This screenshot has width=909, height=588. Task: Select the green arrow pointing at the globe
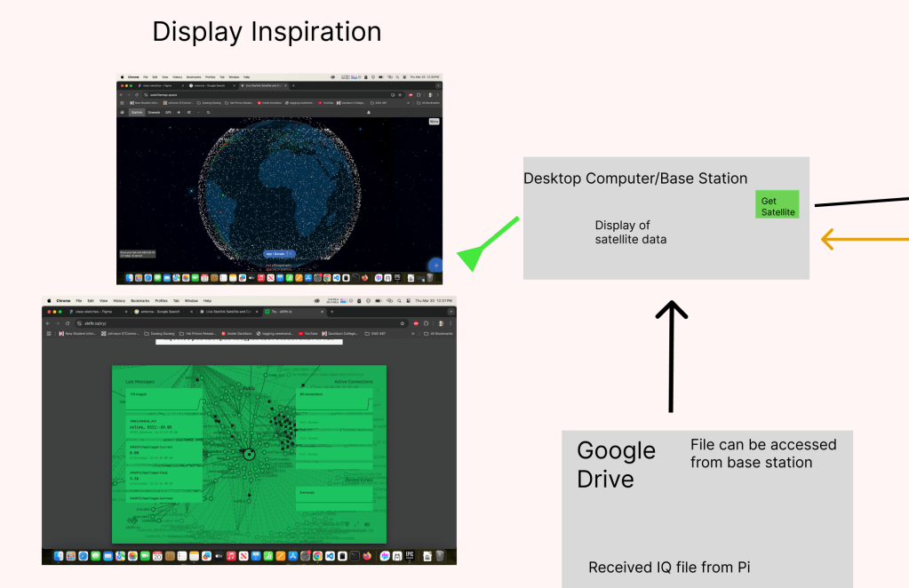pyautogui.click(x=487, y=241)
